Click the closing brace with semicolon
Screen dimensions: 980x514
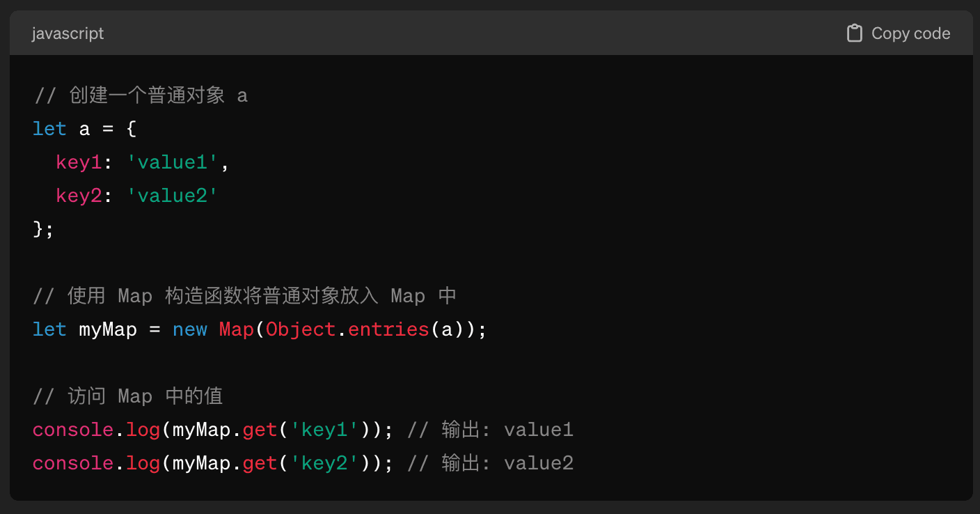[43, 229]
